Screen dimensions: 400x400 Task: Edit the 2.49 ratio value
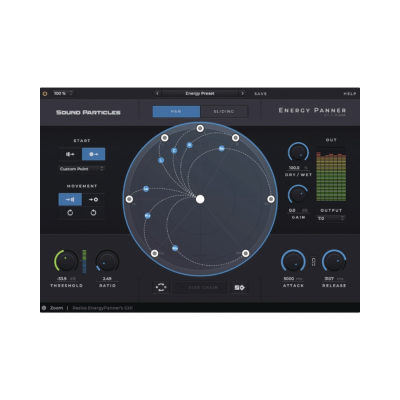click(107, 279)
